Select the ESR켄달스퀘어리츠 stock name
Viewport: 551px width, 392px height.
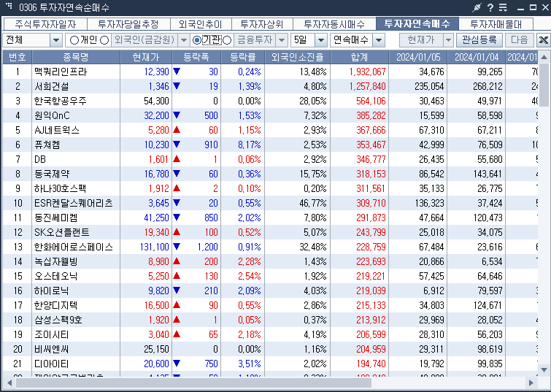[74, 203]
